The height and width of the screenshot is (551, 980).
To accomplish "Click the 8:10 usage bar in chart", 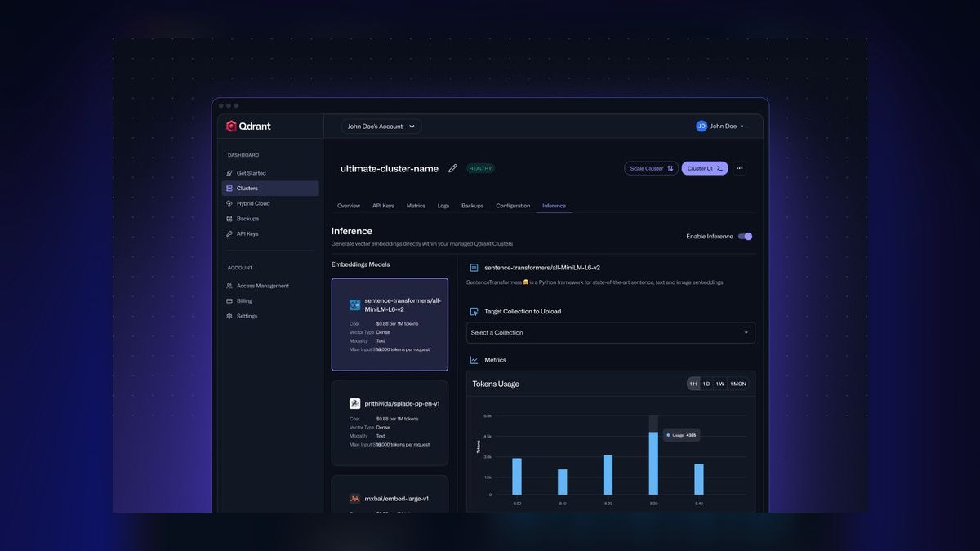I will click(562, 482).
